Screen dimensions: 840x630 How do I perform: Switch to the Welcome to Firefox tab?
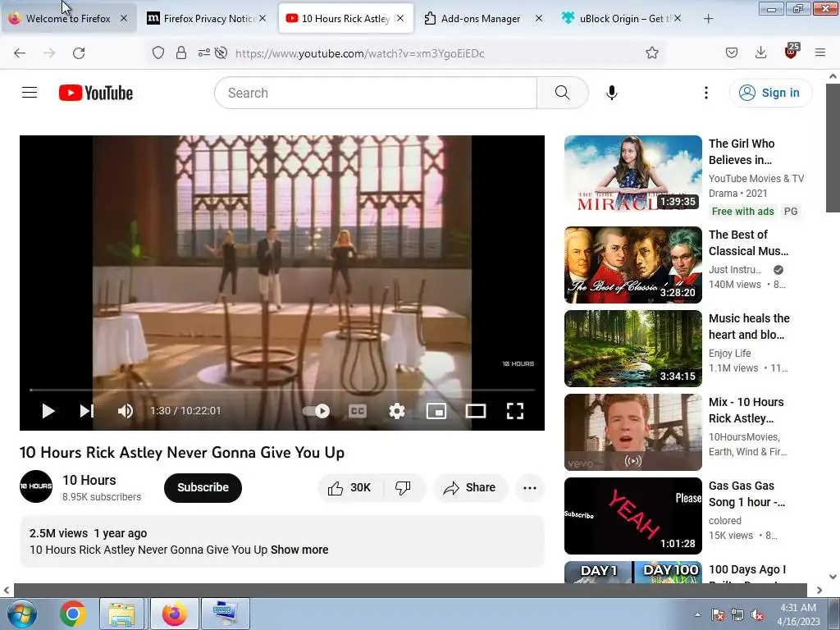pos(69,18)
